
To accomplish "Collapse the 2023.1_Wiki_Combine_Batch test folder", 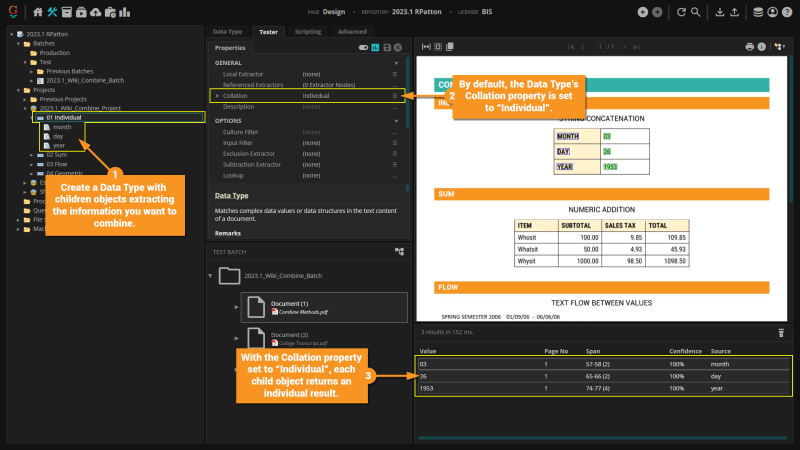I will (210, 275).
